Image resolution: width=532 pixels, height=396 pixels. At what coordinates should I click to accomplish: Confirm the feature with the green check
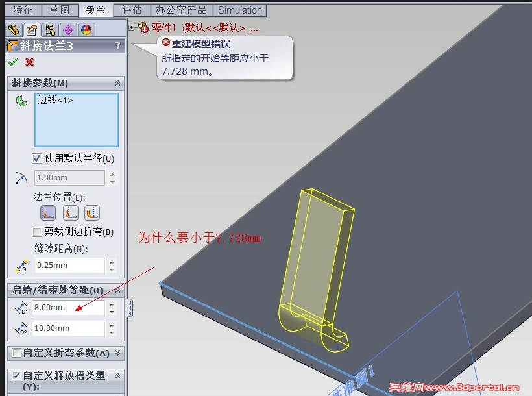pyautogui.click(x=14, y=63)
